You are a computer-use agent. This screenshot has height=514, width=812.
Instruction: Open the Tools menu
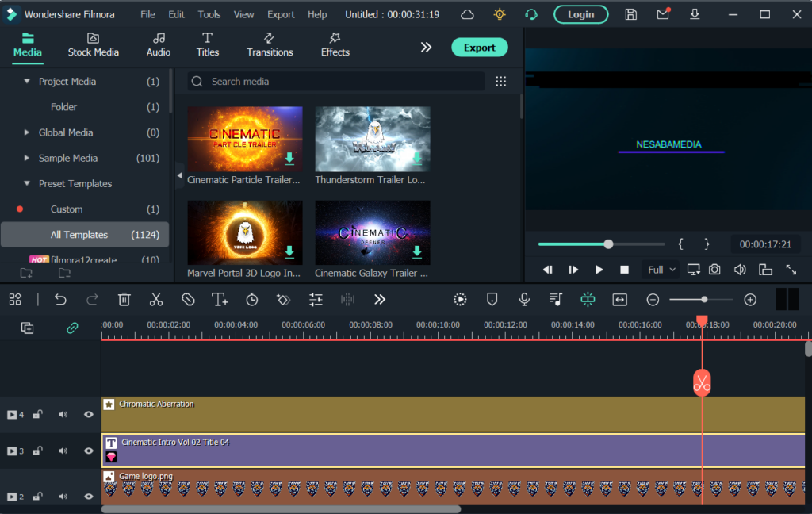(x=209, y=13)
